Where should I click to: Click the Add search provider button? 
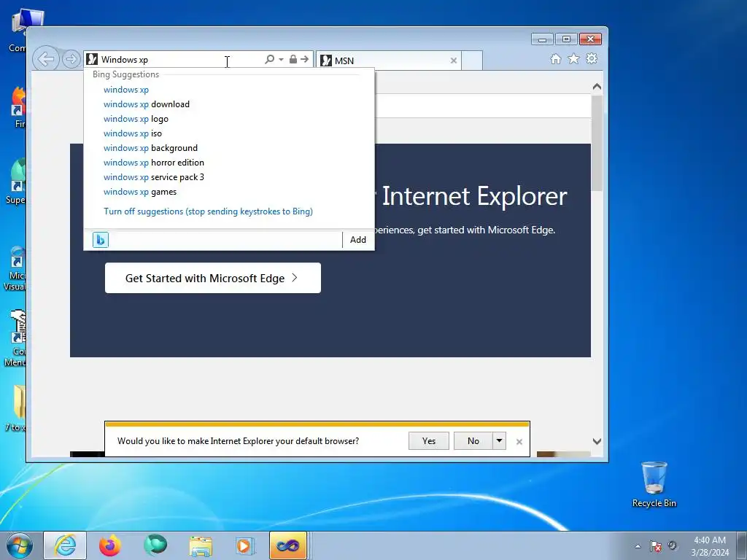point(358,239)
